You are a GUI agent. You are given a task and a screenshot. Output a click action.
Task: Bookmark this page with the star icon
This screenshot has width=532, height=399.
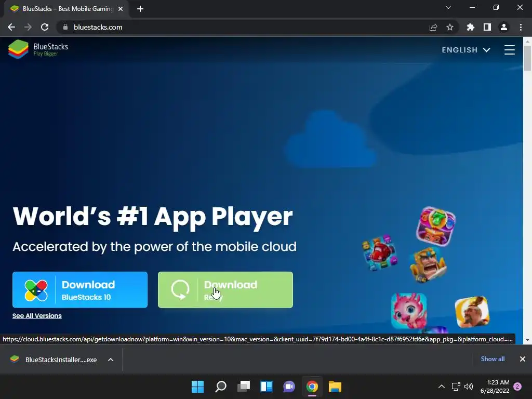[450, 27]
